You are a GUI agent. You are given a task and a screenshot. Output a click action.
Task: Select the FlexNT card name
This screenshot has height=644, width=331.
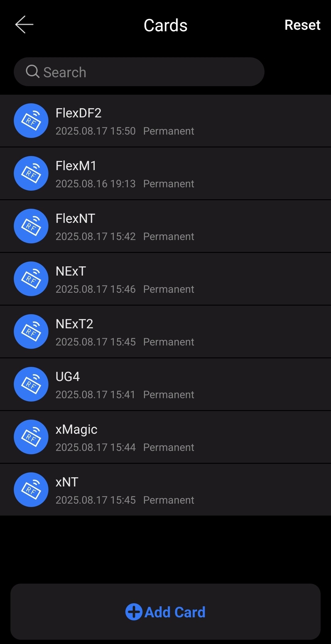click(75, 219)
